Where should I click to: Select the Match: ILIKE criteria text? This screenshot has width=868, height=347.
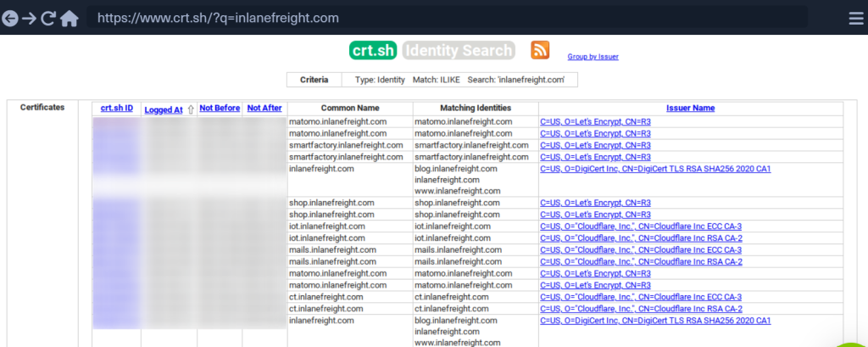[x=437, y=80]
